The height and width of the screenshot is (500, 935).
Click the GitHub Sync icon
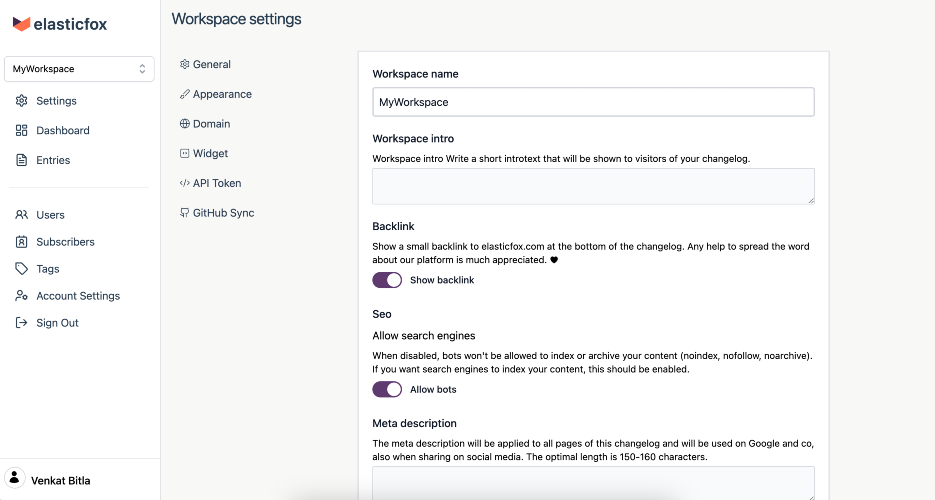(x=184, y=213)
